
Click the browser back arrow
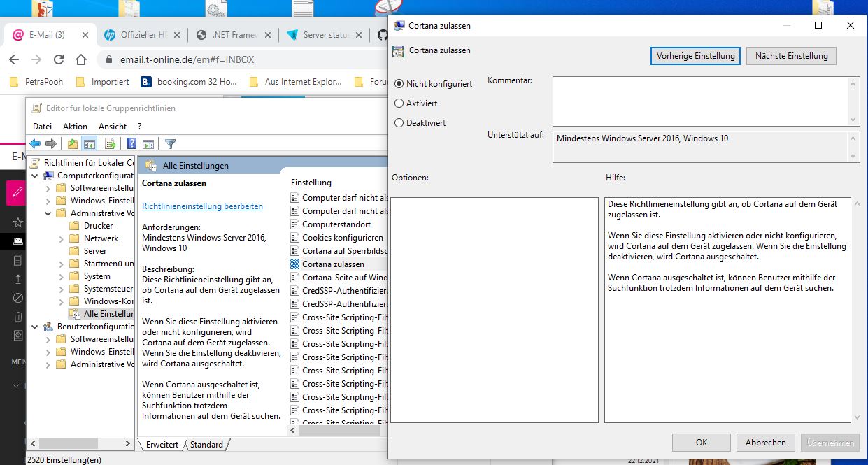(15, 59)
